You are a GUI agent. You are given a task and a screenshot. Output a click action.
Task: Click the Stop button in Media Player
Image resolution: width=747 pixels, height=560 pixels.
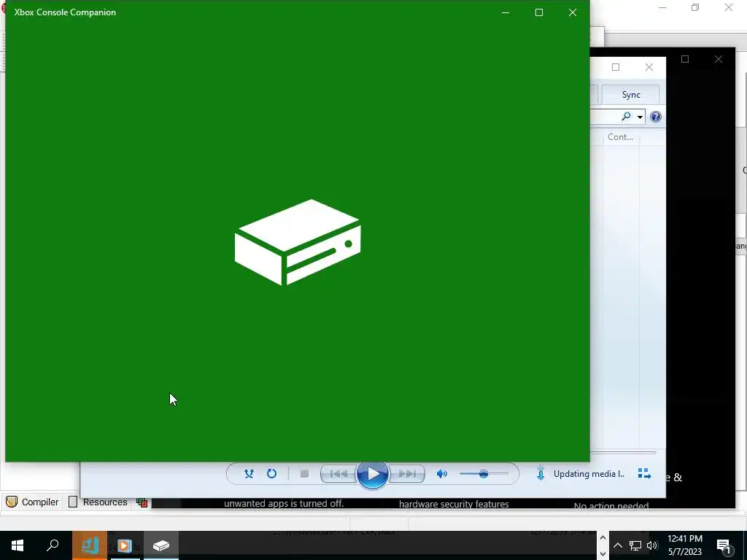[304, 474]
